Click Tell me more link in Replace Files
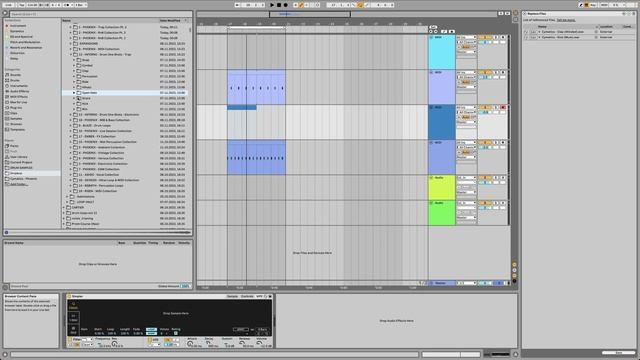Viewport: 640px width, 360px height. [566, 20]
